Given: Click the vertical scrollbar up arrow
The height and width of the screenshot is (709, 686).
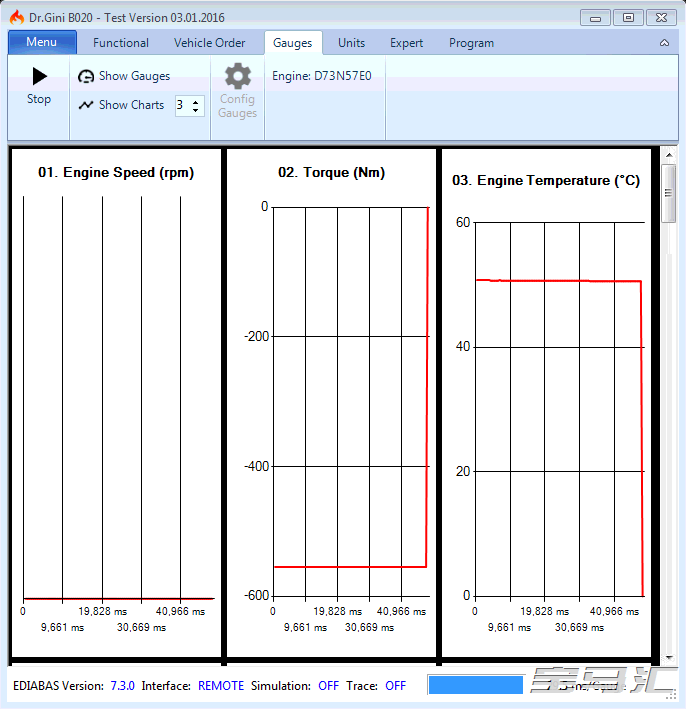Looking at the screenshot, I should click(669, 155).
